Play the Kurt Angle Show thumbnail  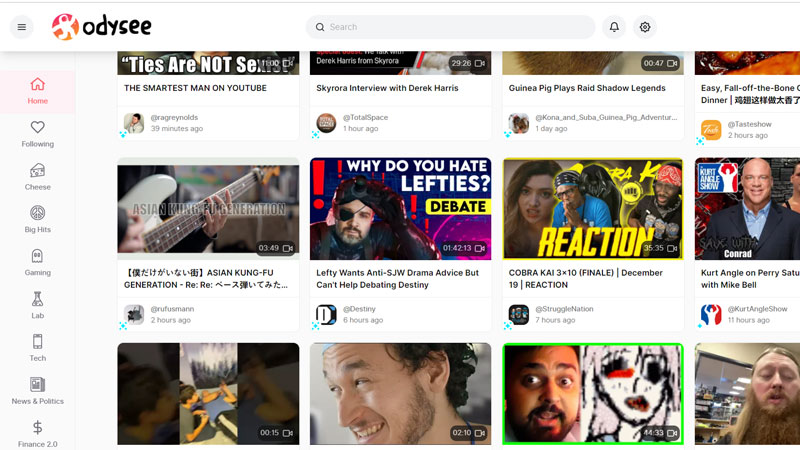click(747, 209)
